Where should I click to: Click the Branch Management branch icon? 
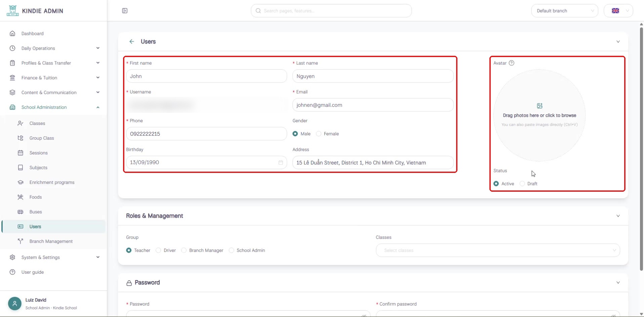(21, 241)
